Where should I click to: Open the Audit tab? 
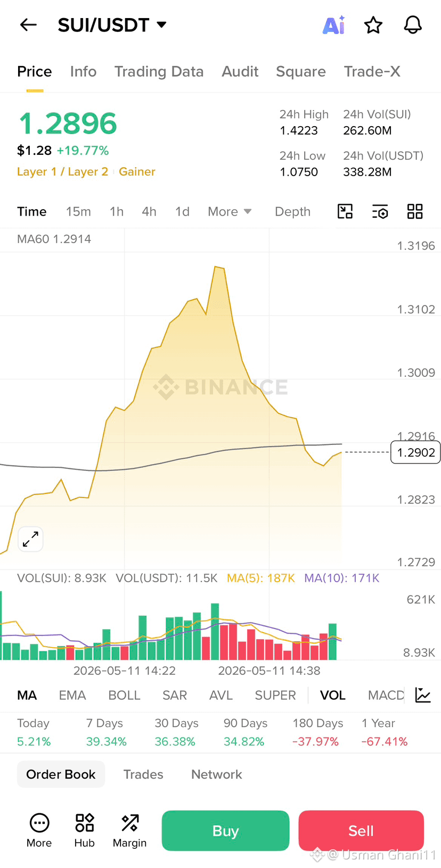point(240,72)
